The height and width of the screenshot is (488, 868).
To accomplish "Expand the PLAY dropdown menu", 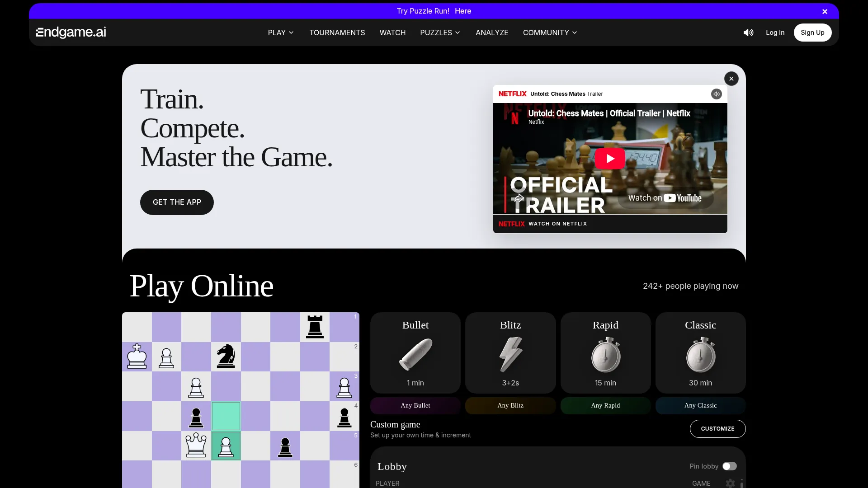I will point(281,33).
